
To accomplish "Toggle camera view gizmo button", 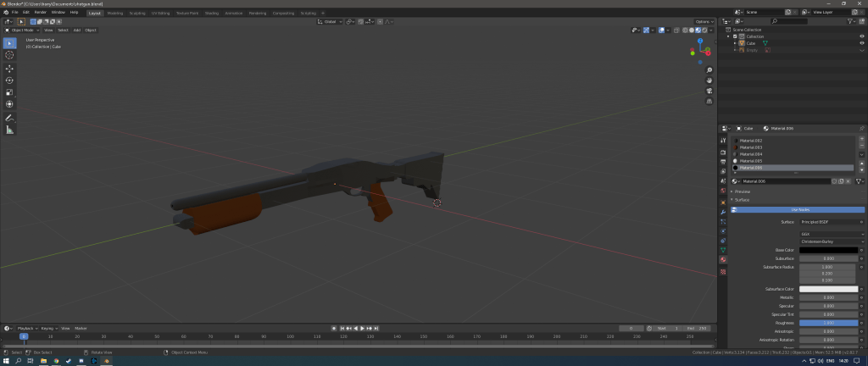I will (x=709, y=91).
